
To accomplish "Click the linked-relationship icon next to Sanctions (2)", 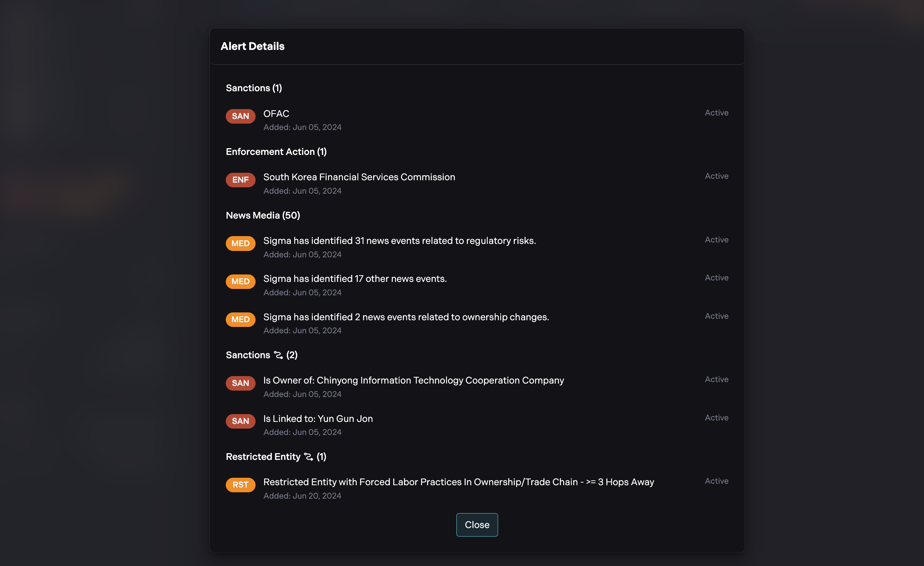I will coord(278,355).
